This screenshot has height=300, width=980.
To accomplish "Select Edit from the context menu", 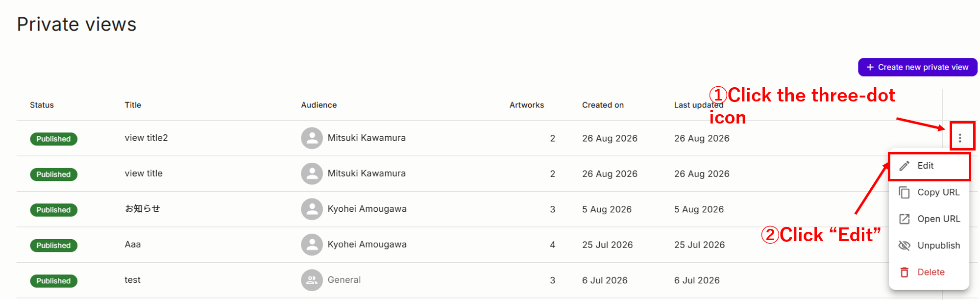I will pyautogui.click(x=929, y=166).
